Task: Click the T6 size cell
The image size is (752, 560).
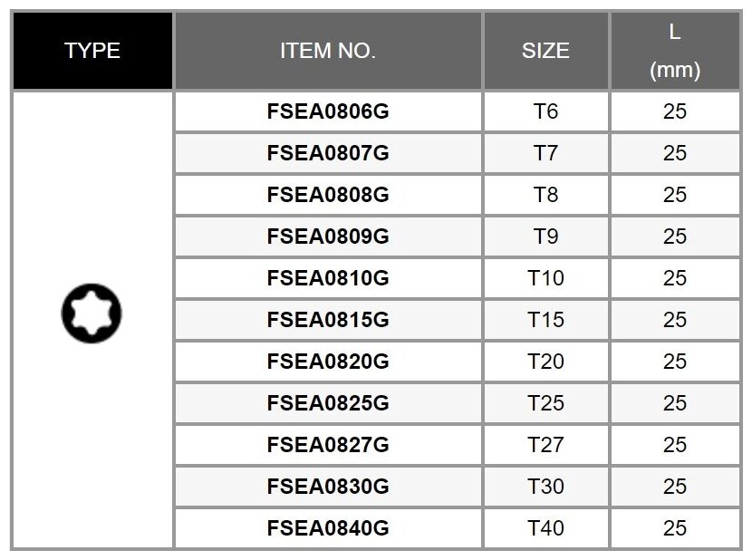Action: (545, 111)
